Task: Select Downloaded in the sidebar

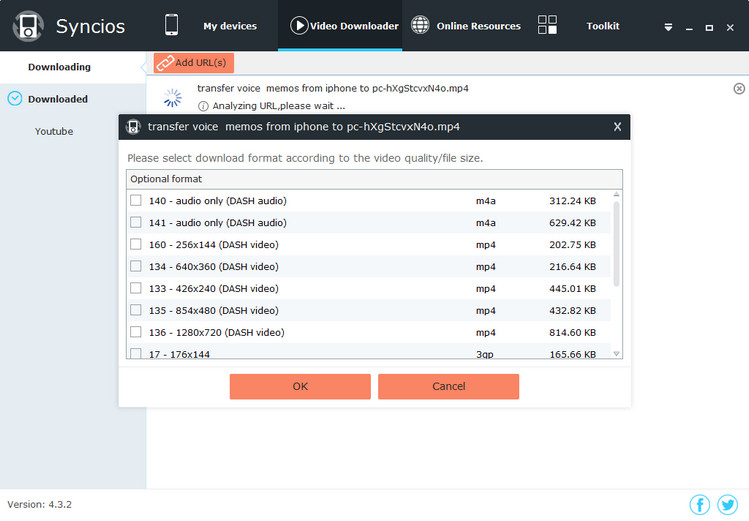Action: [x=58, y=99]
